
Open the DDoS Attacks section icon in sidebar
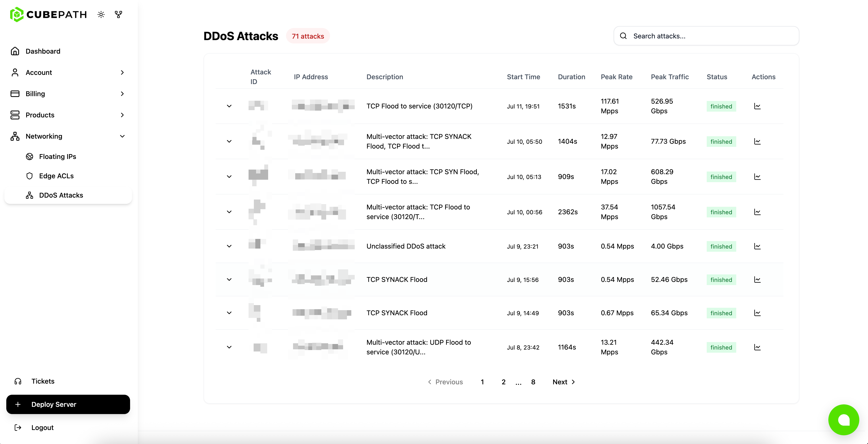pyautogui.click(x=30, y=195)
